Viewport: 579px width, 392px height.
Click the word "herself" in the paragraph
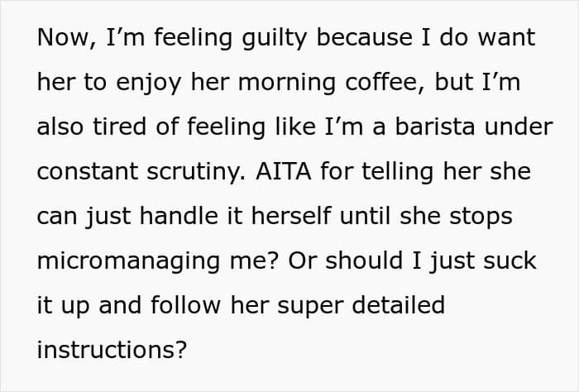coord(291,216)
